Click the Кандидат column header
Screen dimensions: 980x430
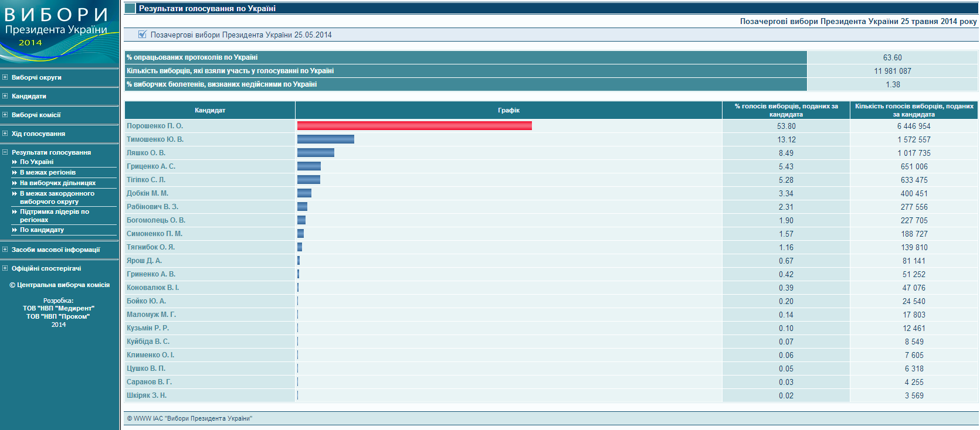210,110
